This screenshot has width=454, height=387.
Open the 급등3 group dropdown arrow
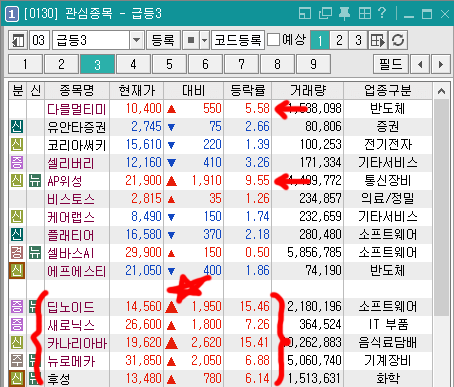136,40
